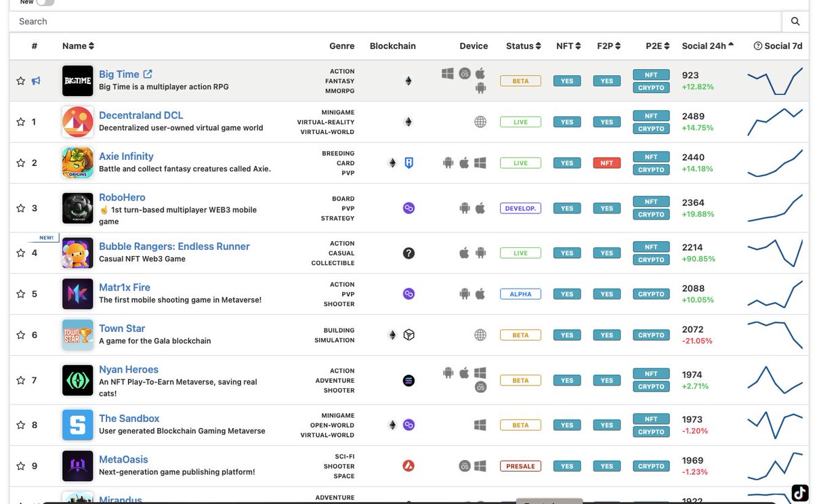Click web globe device icon for Decentraland
Viewport: 813px width, 504px height.
(480, 122)
